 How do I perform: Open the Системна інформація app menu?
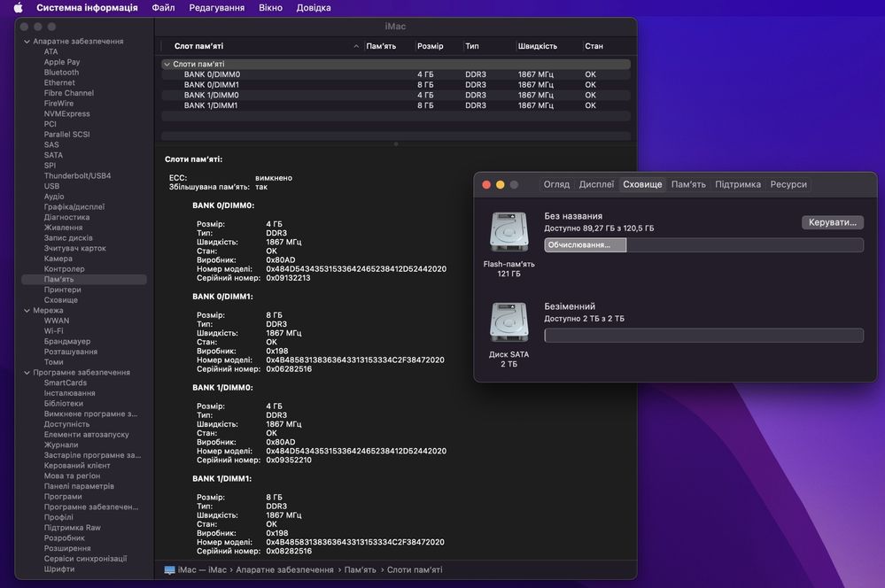87,8
